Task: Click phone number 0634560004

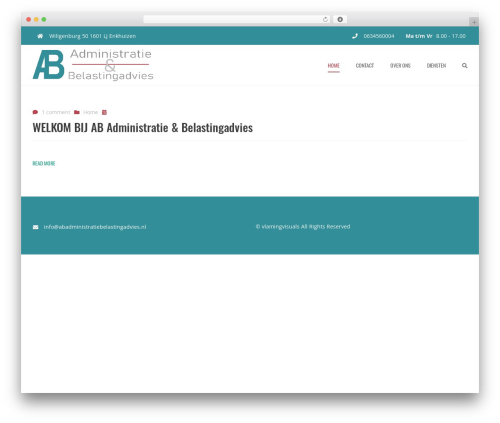Action: (379, 36)
